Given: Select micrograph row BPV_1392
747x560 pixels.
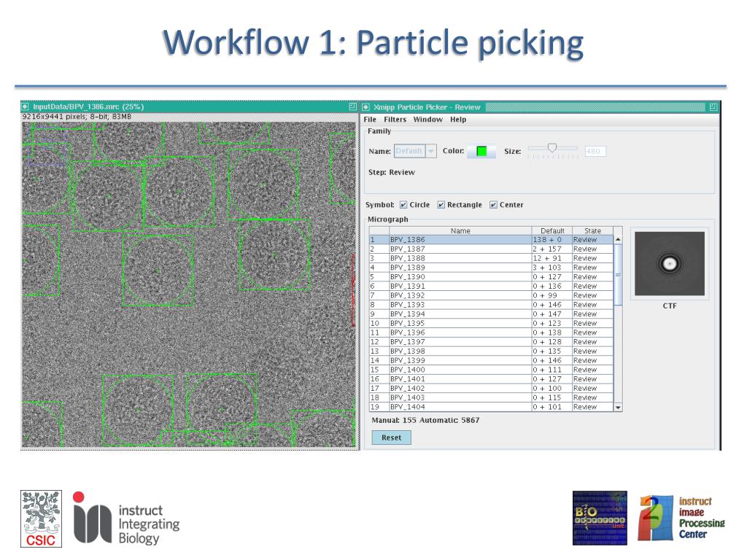Looking at the screenshot, I should (491, 295).
